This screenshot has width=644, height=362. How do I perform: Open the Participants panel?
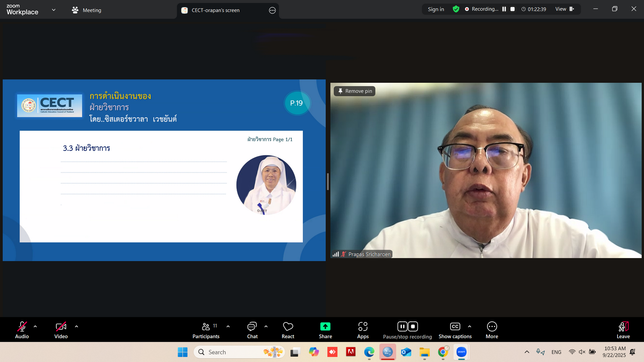[206, 330]
